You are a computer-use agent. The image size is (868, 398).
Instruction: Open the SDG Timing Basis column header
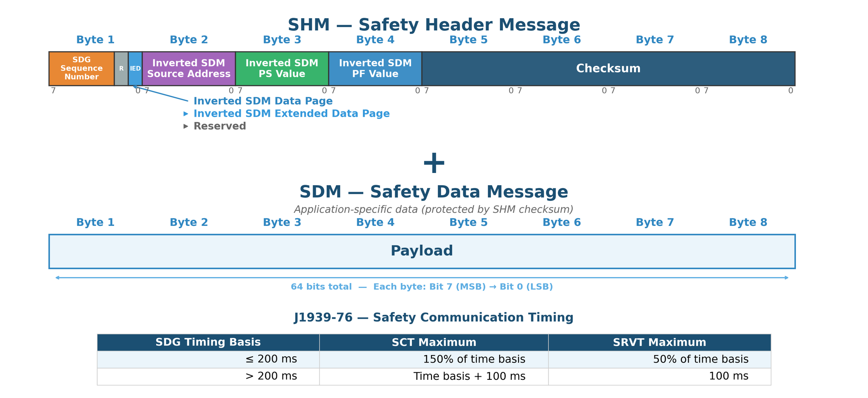208,342
